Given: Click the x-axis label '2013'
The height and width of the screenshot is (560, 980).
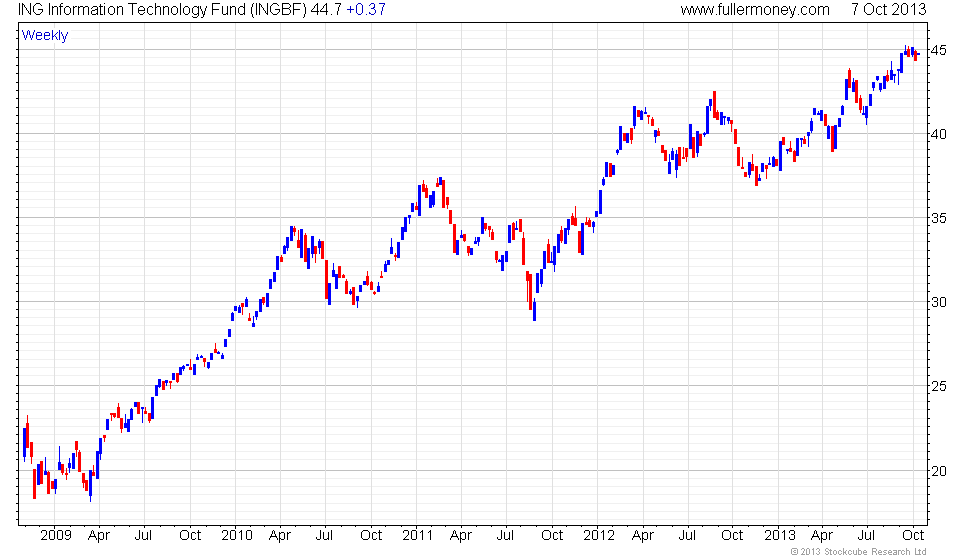Looking at the screenshot, I should [x=780, y=536].
